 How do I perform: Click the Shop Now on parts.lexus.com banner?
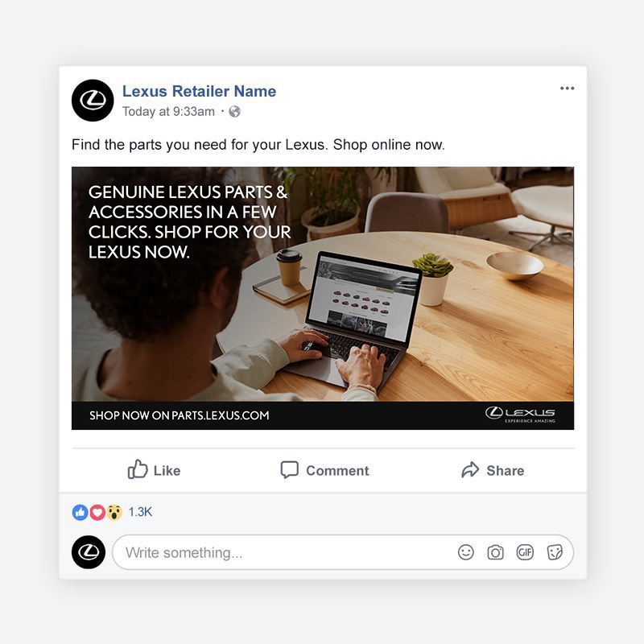click(x=323, y=415)
